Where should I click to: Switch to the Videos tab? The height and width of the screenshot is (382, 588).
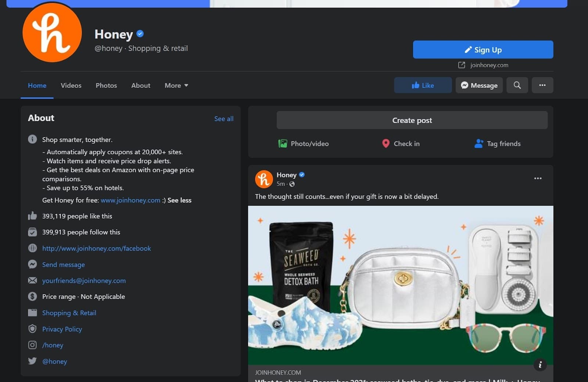[71, 86]
